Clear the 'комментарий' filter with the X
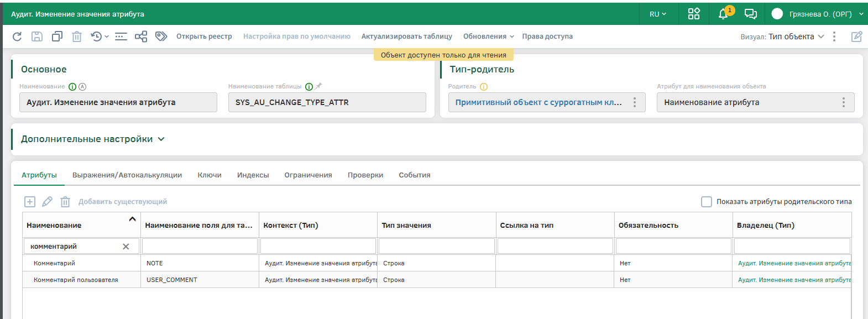This screenshot has height=319, width=868. [126, 247]
